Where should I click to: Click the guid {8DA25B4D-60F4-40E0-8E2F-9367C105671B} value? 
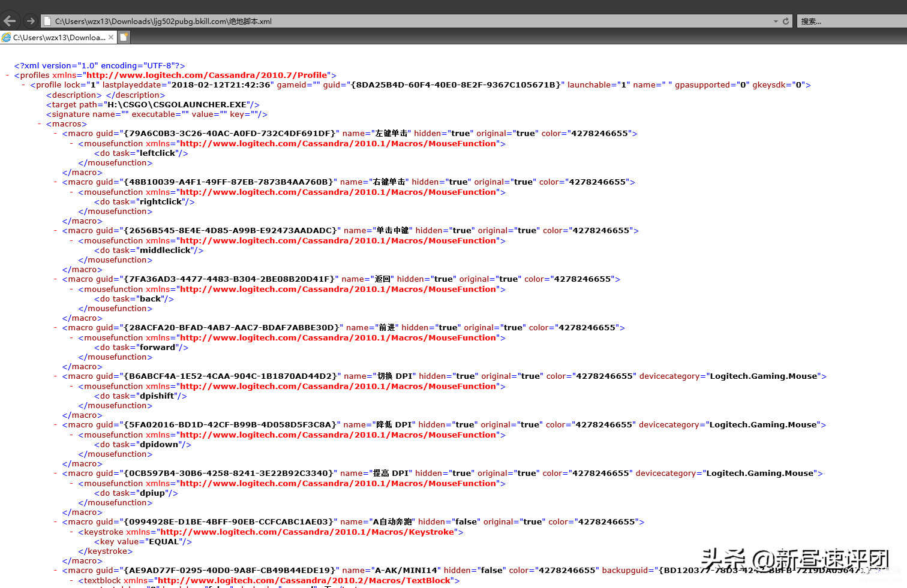tap(456, 85)
